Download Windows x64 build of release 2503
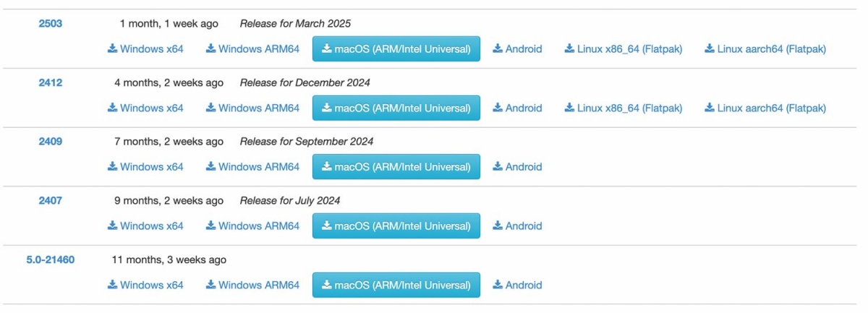Viewport: 868px width, 313px height. click(x=145, y=49)
